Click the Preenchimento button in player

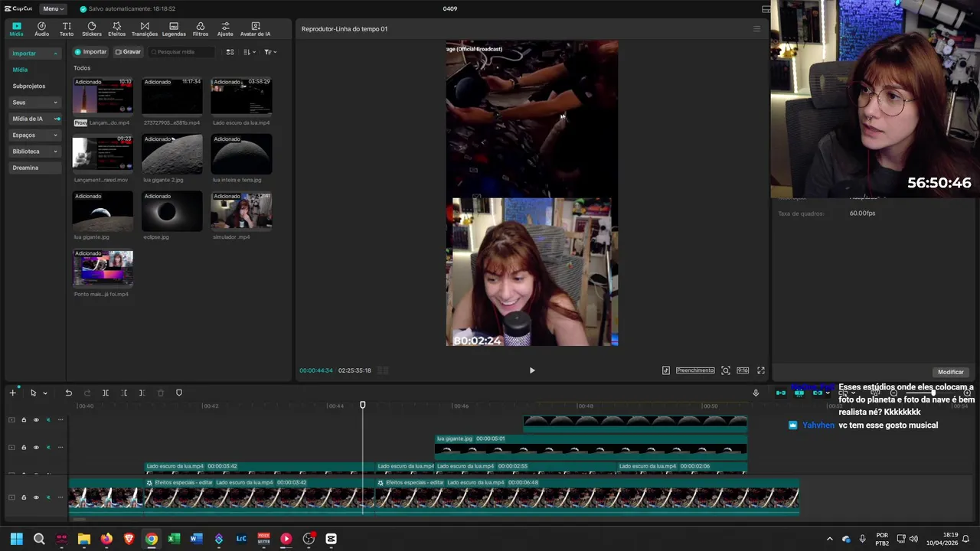pos(695,370)
